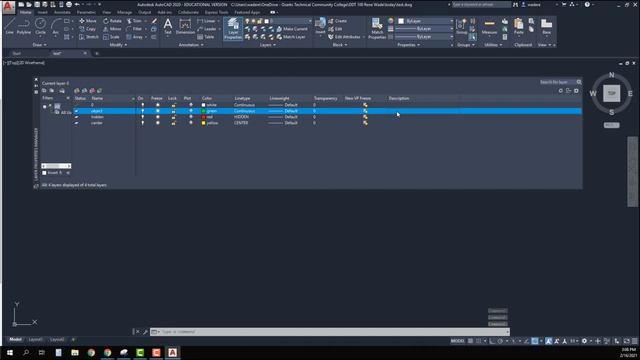Expand the Modify panel dropdown

click(x=118, y=45)
